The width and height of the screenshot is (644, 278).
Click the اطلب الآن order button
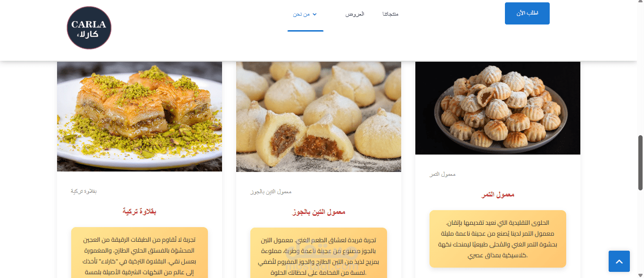(527, 13)
